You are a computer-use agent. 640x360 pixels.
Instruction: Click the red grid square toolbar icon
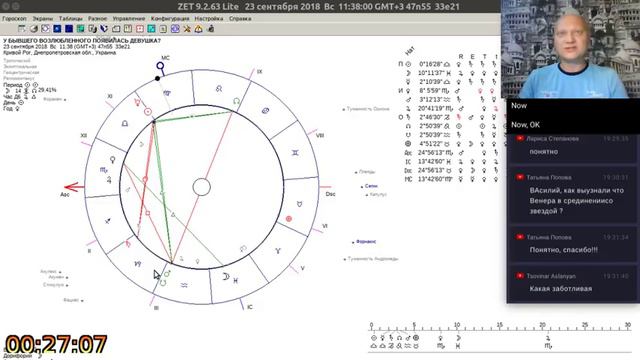click(x=140, y=29)
